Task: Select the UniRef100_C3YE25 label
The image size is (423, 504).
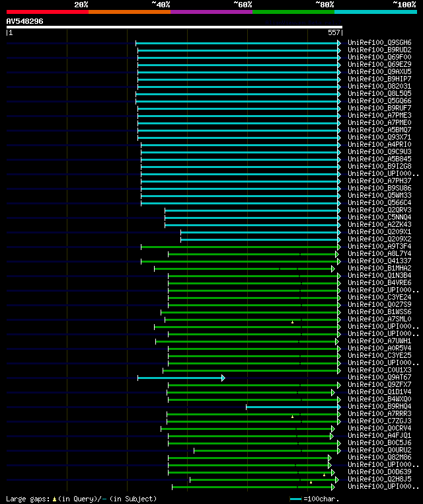Action: pos(379,355)
